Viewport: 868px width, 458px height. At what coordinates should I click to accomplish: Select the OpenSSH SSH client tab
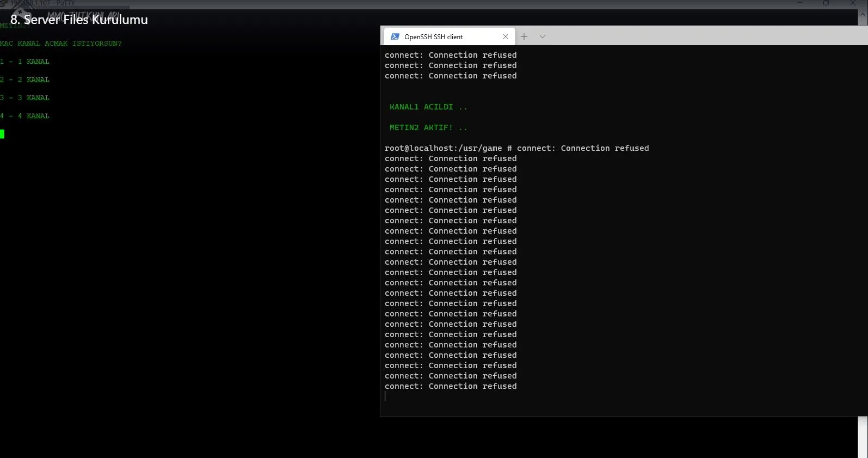coord(449,36)
